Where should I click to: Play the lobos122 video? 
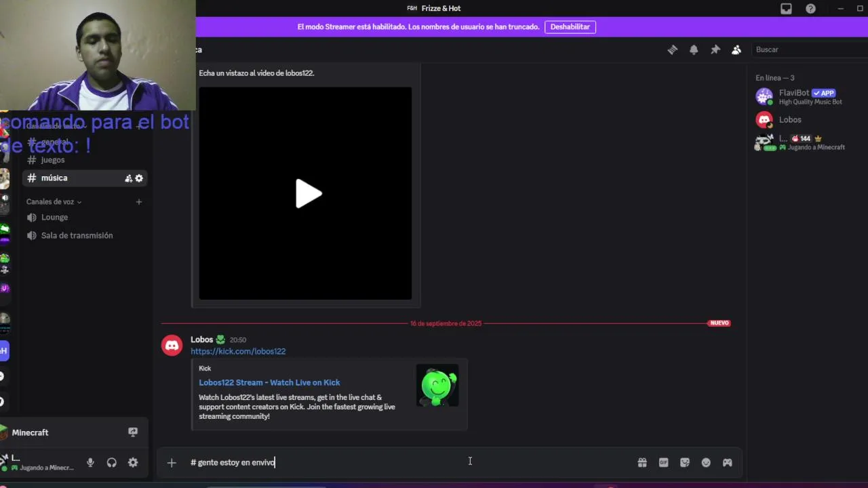[x=308, y=194]
